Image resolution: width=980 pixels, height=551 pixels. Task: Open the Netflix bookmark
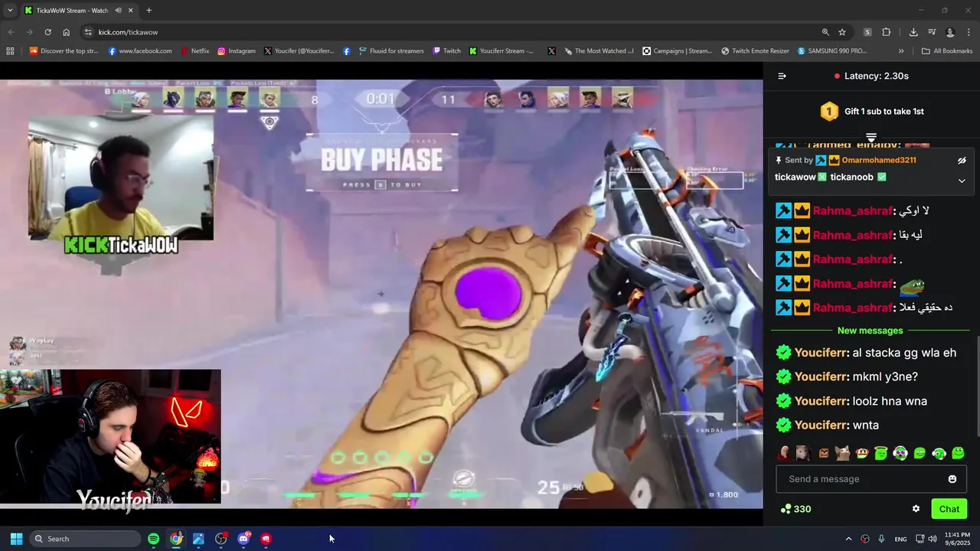[x=194, y=51]
